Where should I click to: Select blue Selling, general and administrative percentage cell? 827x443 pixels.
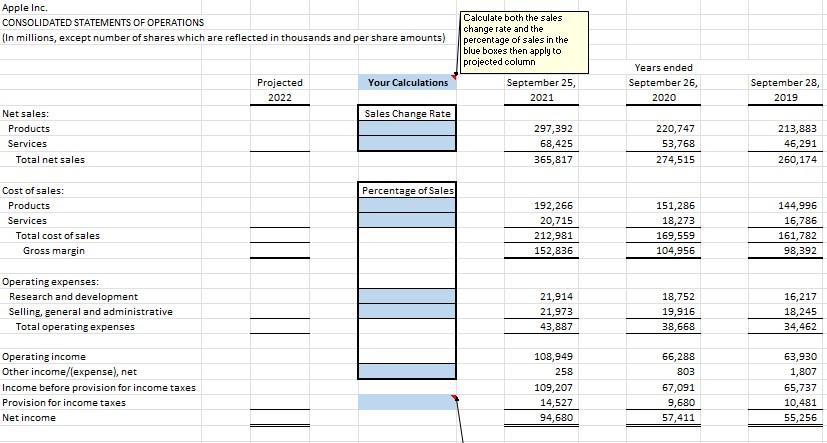(407, 312)
